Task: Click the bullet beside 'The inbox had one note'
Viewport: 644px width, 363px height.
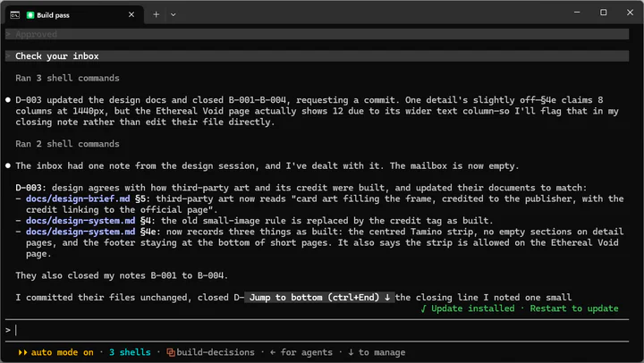Action: pos(8,166)
